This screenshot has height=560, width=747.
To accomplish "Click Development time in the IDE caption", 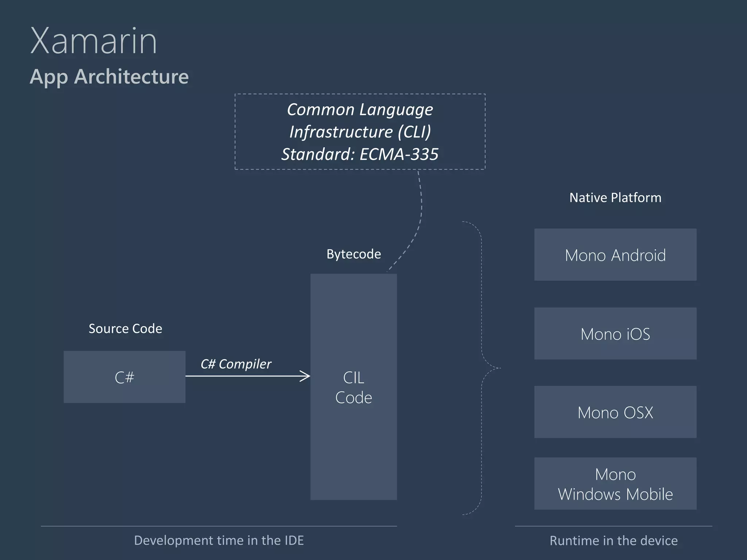I will 219,540.
